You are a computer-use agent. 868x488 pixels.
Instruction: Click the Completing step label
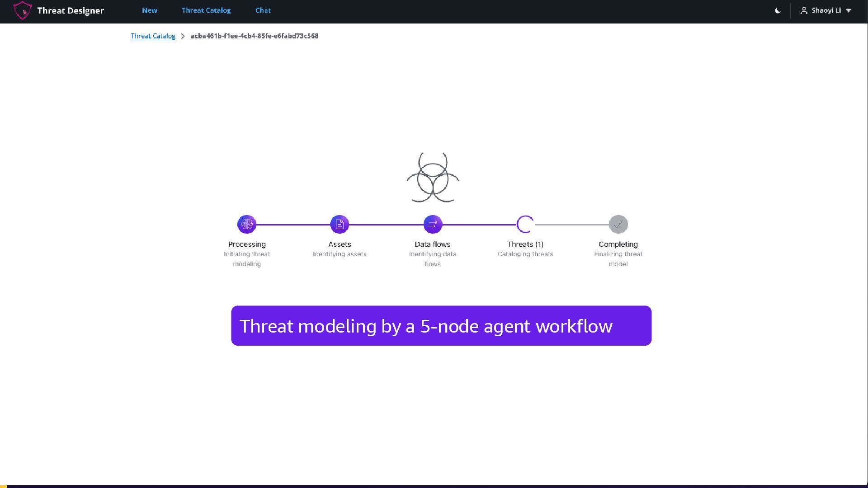pos(618,244)
